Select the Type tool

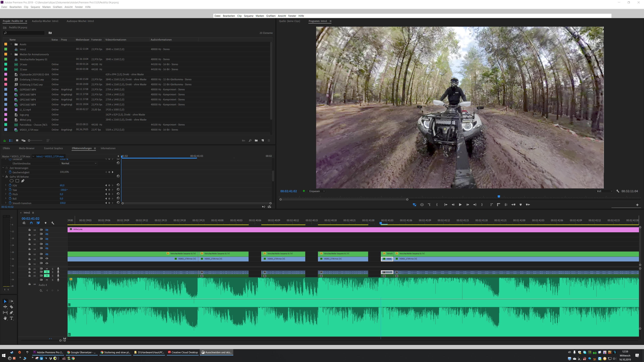point(11,318)
